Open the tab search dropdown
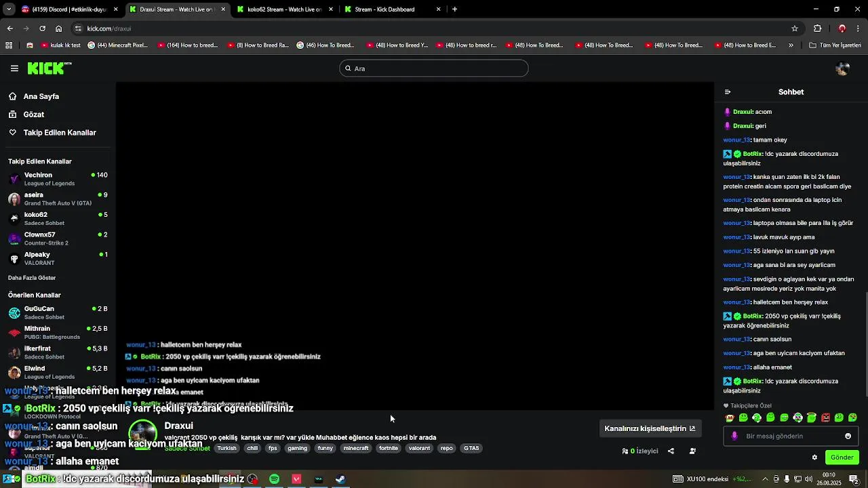 coord(9,9)
